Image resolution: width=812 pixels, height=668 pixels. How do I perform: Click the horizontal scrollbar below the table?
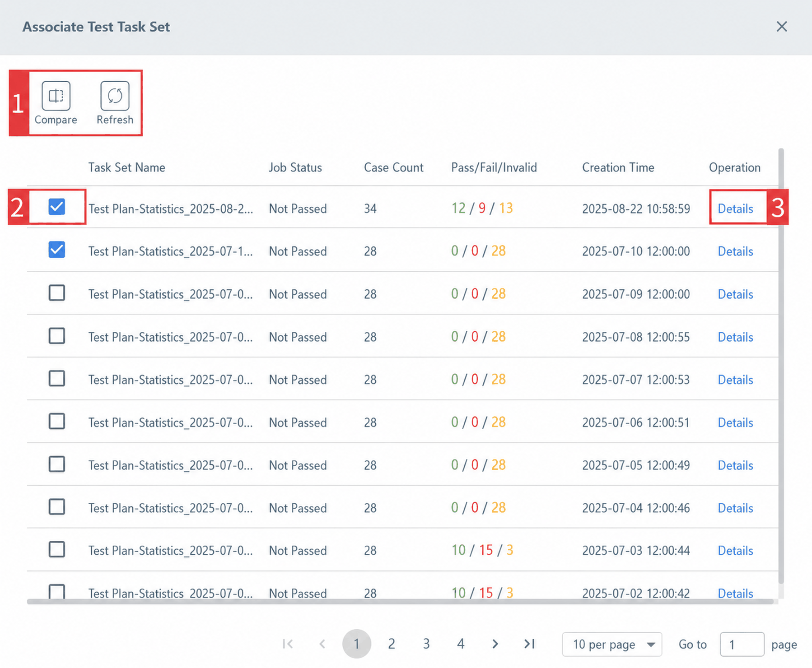(400, 601)
